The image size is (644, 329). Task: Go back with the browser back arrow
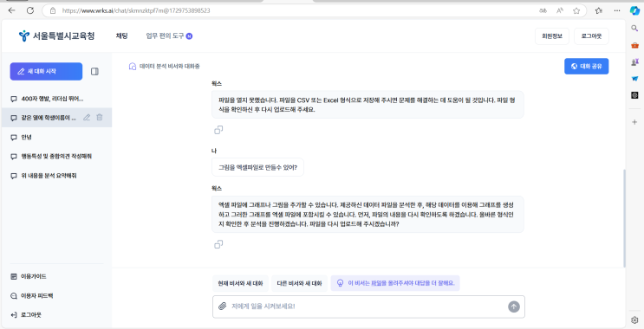click(x=11, y=10)
